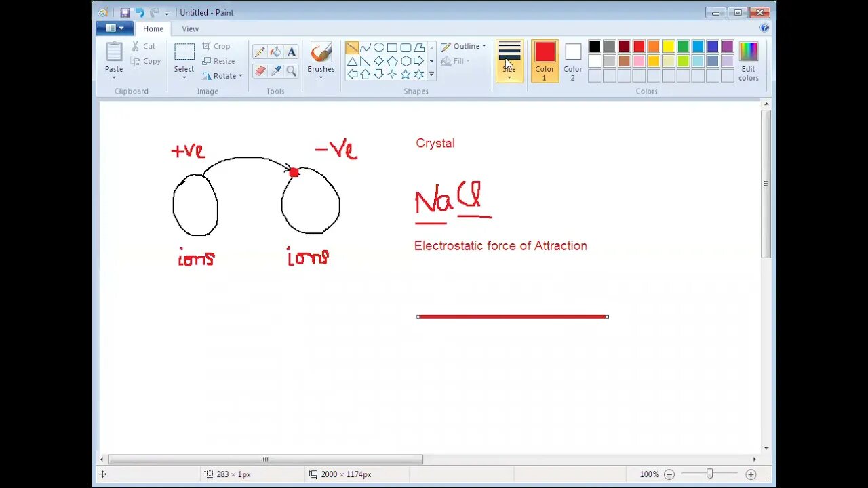Select the Pencil tool

tap(260, 52)
